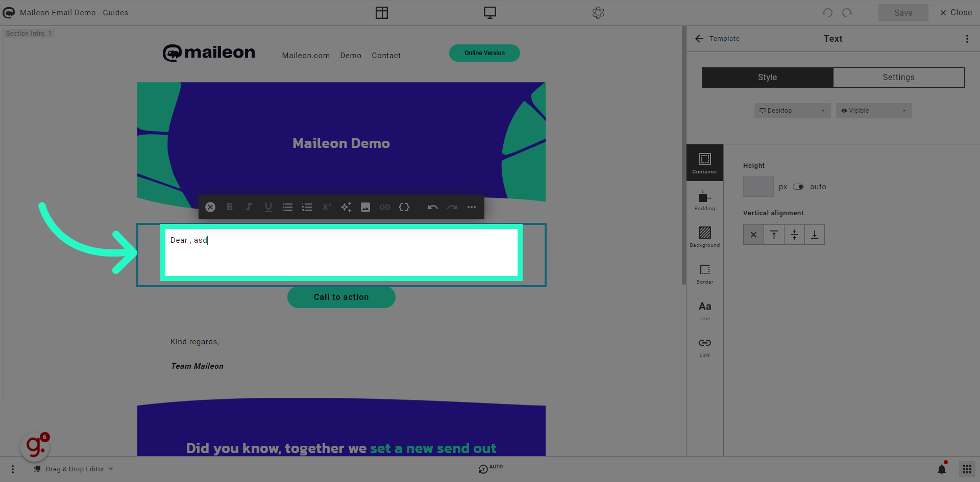The width and height of the screenshot is (980, 482).
Task: Set vertical alignment to top
Action: [x=774, y=235]
